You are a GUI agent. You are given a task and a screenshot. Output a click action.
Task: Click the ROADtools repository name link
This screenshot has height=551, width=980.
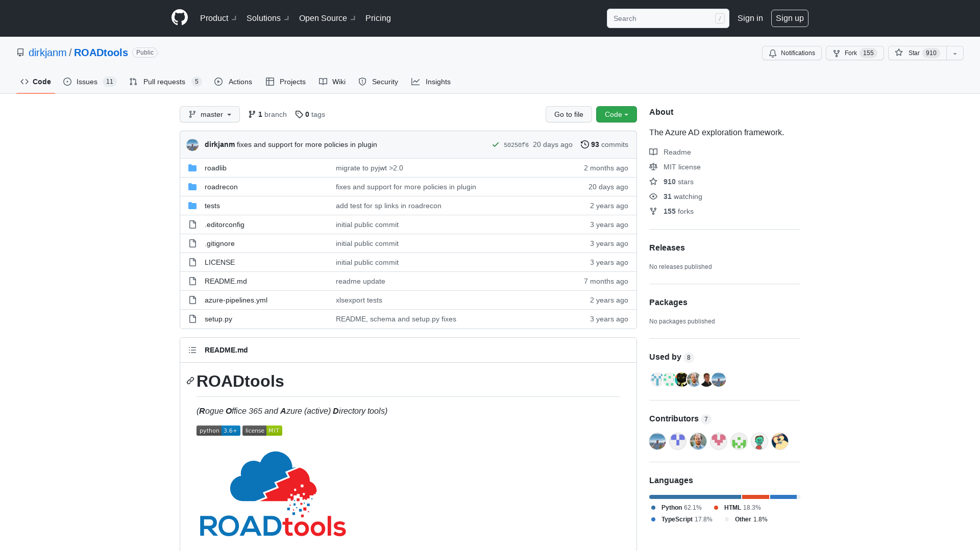point(101,53)
